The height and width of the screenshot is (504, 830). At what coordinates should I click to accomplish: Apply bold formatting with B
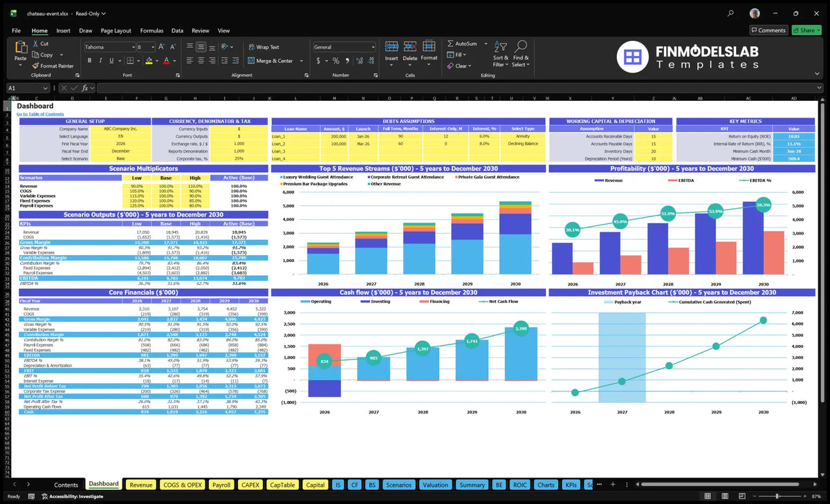point(90,61)
